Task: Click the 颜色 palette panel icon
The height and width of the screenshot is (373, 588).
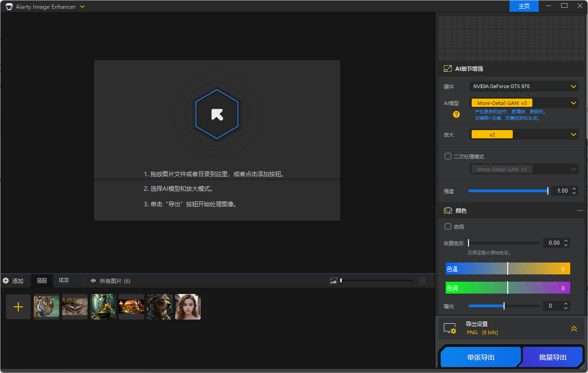Action: click(448, 210)
